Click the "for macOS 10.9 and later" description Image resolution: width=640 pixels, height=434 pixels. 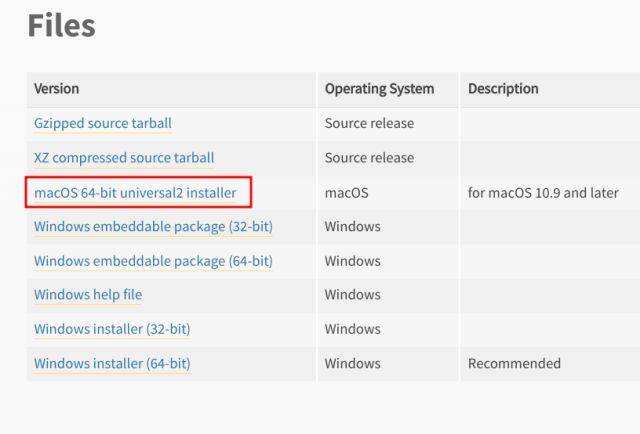(x=543, y=192)
